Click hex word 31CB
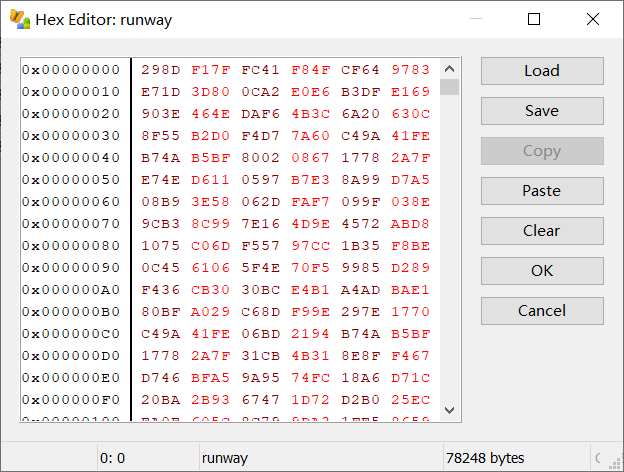Image resolution: width=624 pixels, height=472 pixels. pyautogui.click(x=261, y=355)
